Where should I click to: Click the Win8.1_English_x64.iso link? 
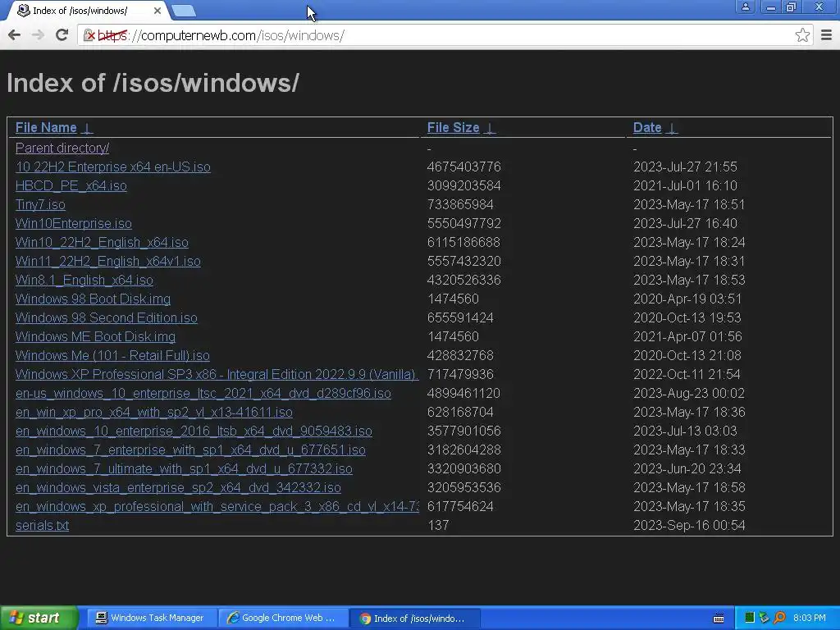(84, 280)
